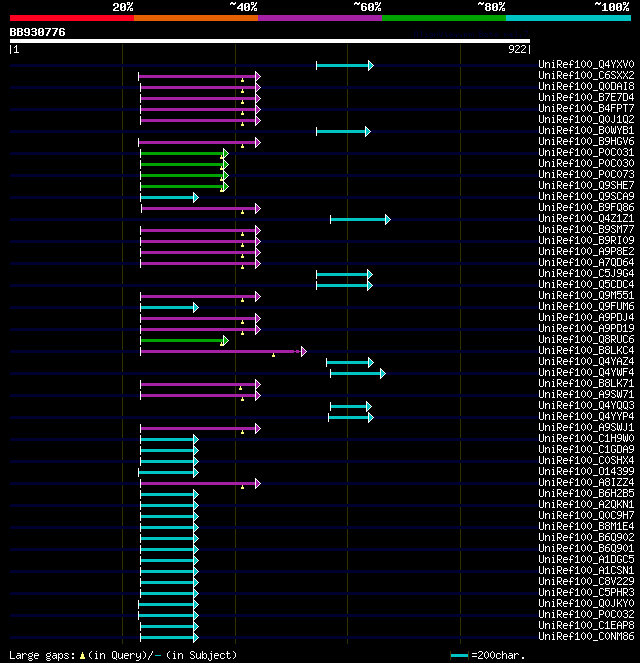Open the UniRef100_Q4YXV0 subject link

point(586,64)
